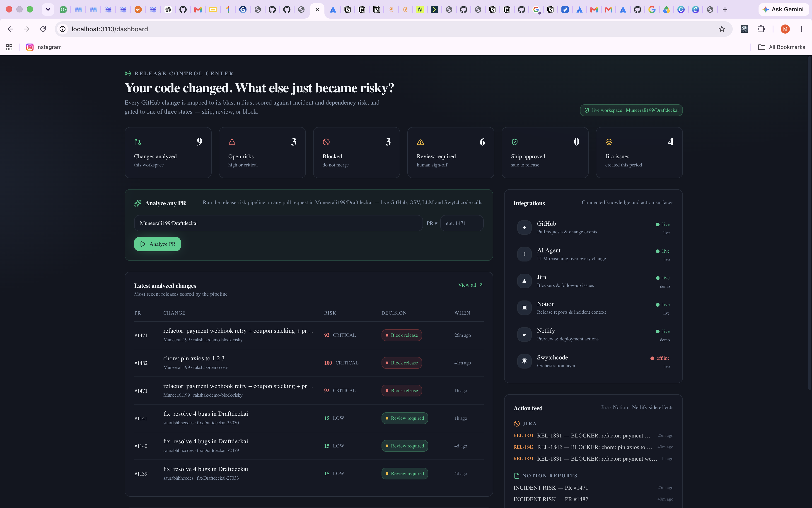
Task: Click the live workspace Muneerali199/Draftdeckai badge
Action: [631, 110]
